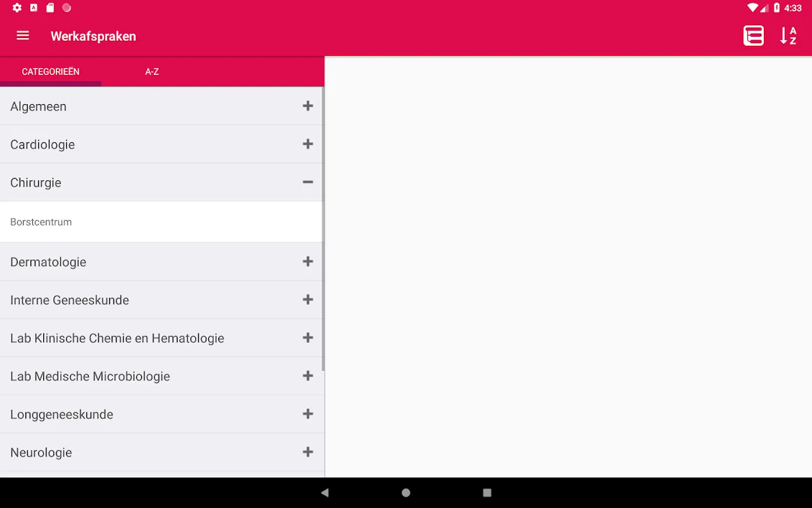Tap the list view icon in header
Image resolution: width=812 pixels, height=508 pixels.
click(753, 36)
